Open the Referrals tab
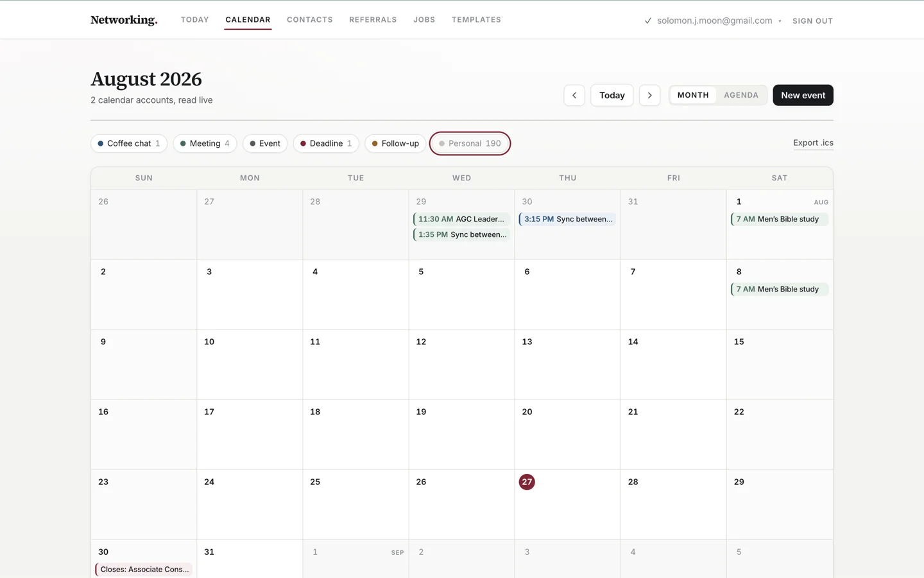 point(373,20)
